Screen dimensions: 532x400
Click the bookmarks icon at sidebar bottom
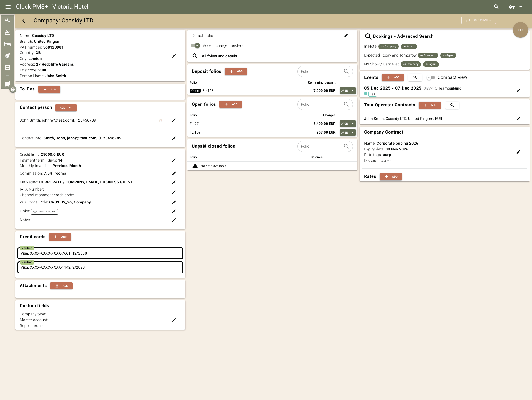pyautogui.click(x=7, y=84)
